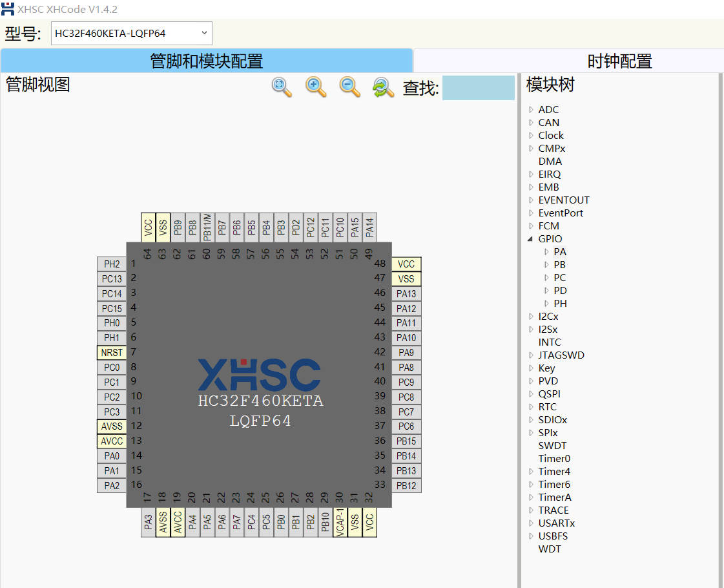Select the zoom-out magnifier tool
Image resolution: width=724 pixels, height=588 pixels.
(x=349, y=88)
